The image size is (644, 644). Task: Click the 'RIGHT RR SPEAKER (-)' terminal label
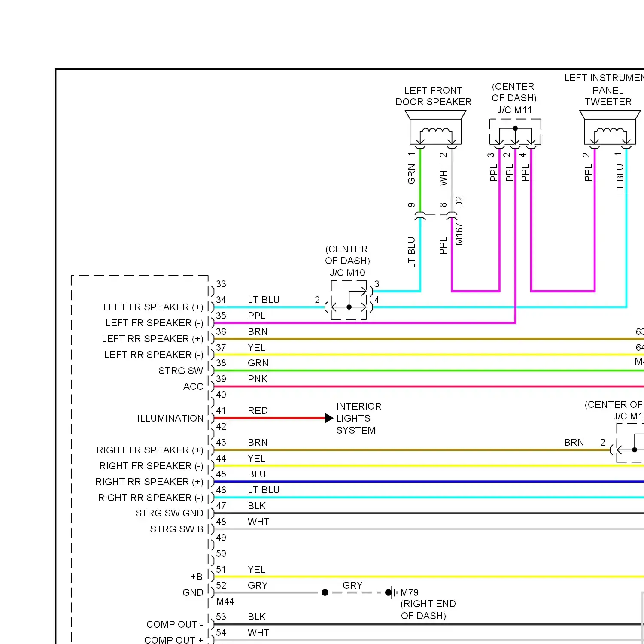[x=151, y=498]
